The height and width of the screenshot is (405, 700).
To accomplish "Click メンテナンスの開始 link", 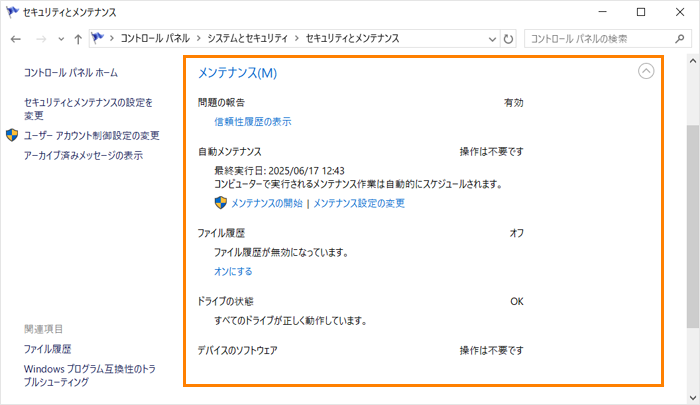I will point(267,203).
